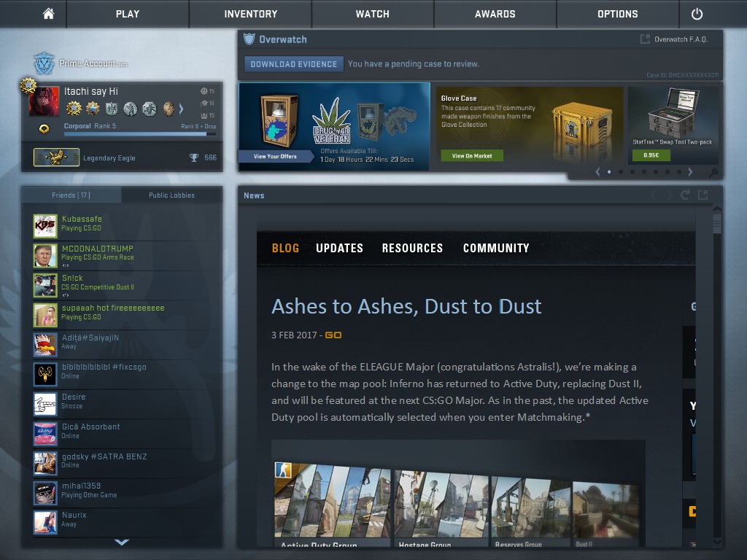Viewport: 747px width, 560px height.
Task: Buy StatTrak Swap Tool for 0.95€
Action: tap(651, 155)
